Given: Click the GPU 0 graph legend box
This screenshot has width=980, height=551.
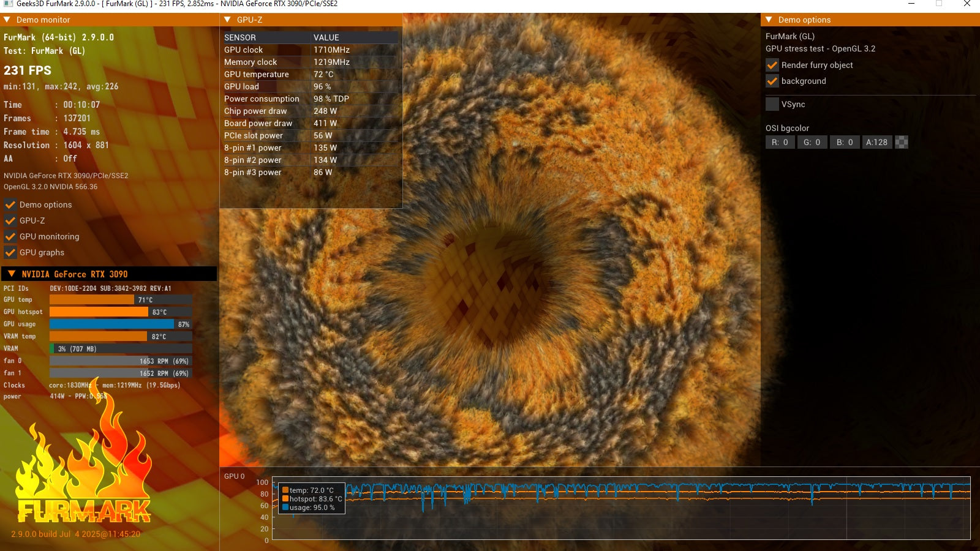Looking at the screenshot, I should coord(312,498).
